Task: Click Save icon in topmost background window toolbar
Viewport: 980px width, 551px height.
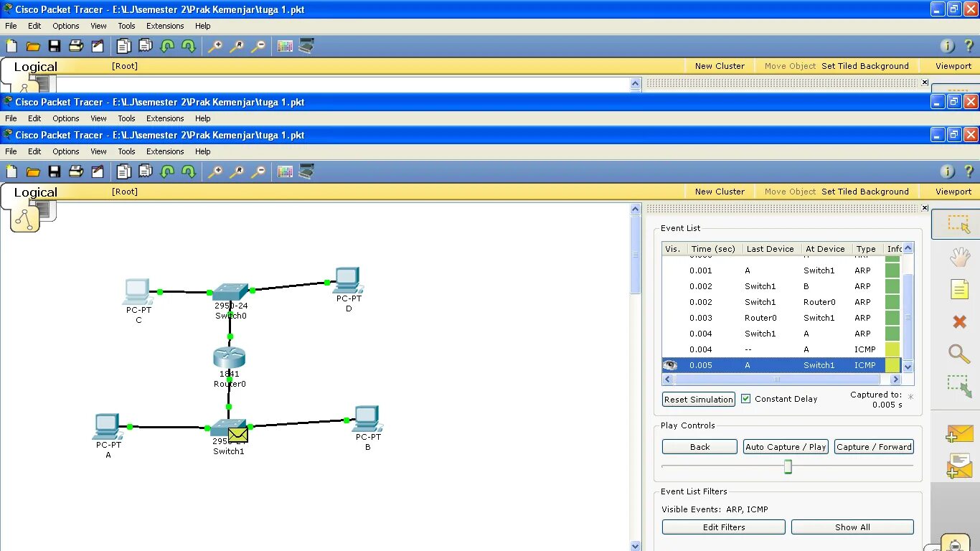Action: (x=55, y=46)
